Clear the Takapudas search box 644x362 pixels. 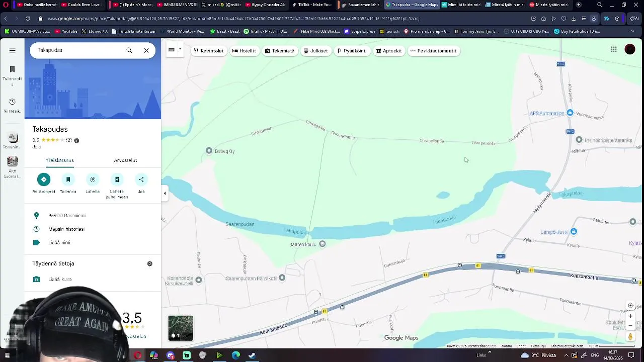(x=146, y=50)
